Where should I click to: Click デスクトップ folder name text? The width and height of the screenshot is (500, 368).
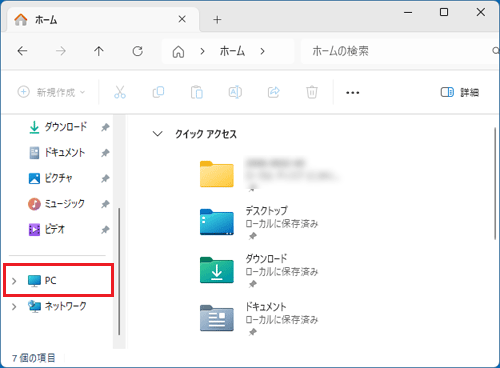click(x=266, y=210)
